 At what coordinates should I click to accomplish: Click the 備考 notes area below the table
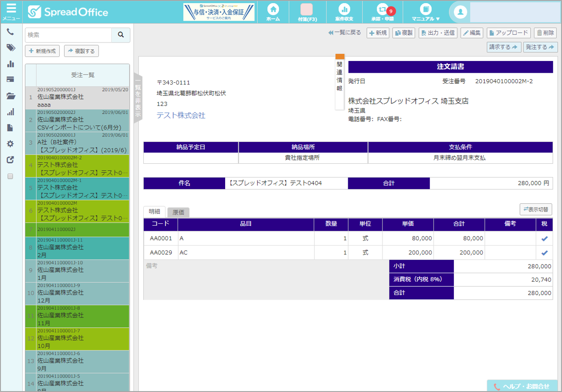(x=266, y=280)
